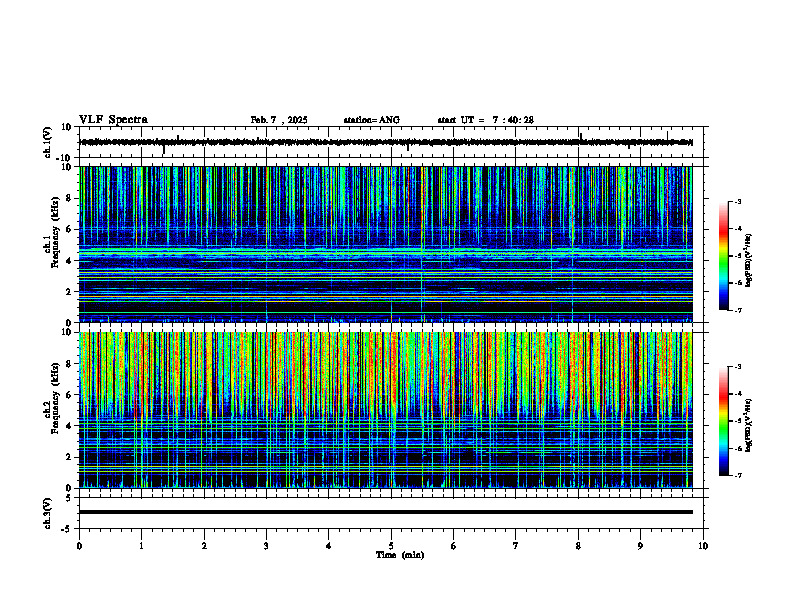Click the "6" kHz tick of ch.1 spectrogram

click(x=70, y=229)
